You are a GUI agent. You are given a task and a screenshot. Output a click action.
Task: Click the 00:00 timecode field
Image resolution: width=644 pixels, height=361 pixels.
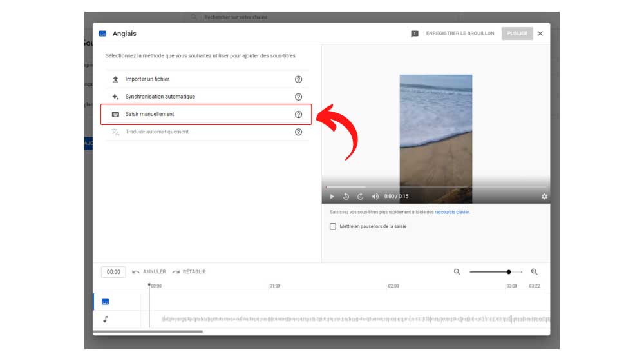(113, 272)
